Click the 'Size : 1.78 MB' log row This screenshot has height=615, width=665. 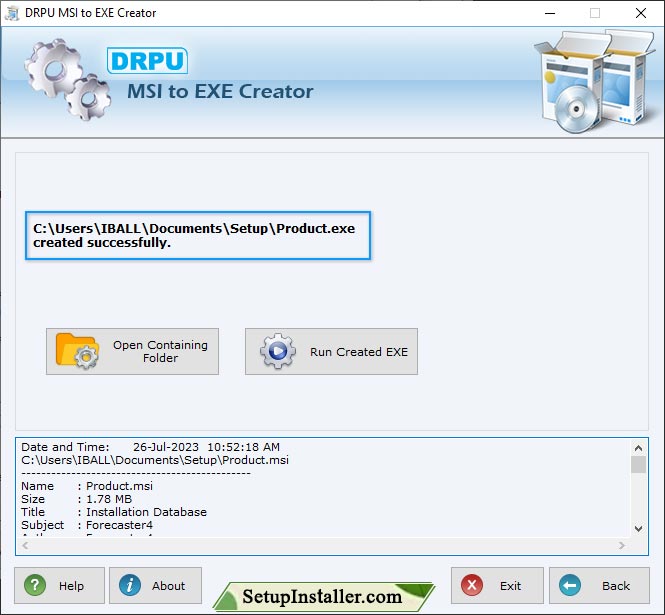pyautogui.click(x=77, y=499)
